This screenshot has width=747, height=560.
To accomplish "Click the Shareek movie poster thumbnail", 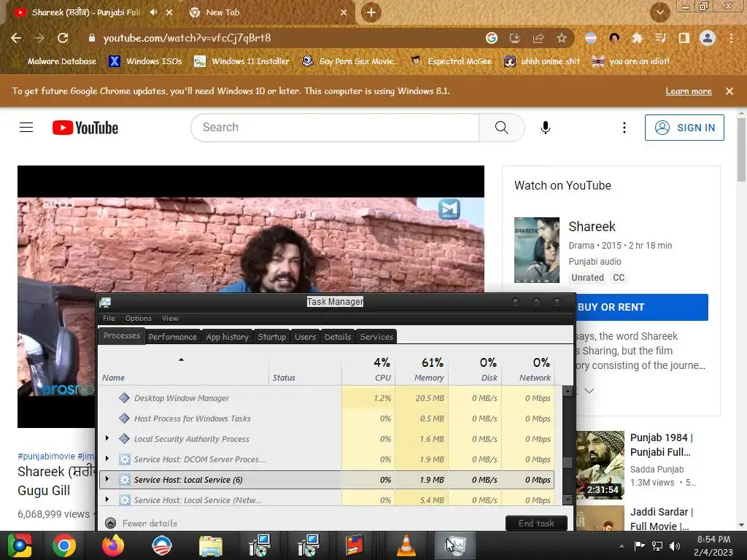I will pyautogui.click(x=537, y=250).
